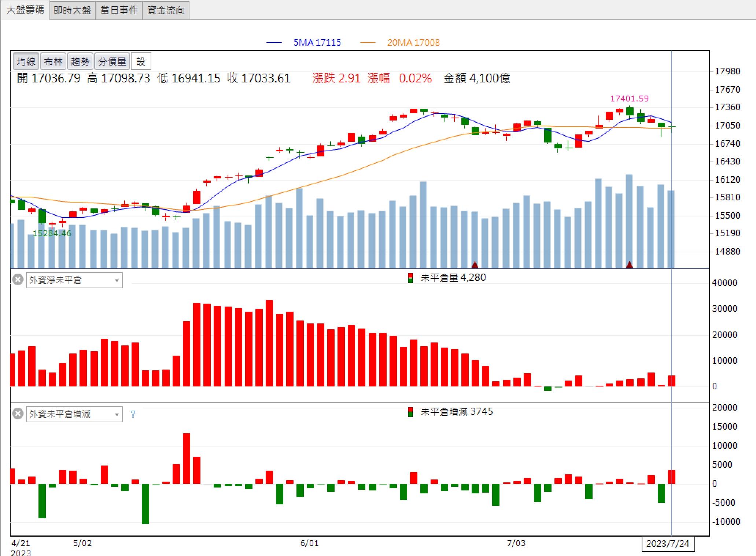Click the 金額 4,100億 turnover value

(x=477, y=78)
